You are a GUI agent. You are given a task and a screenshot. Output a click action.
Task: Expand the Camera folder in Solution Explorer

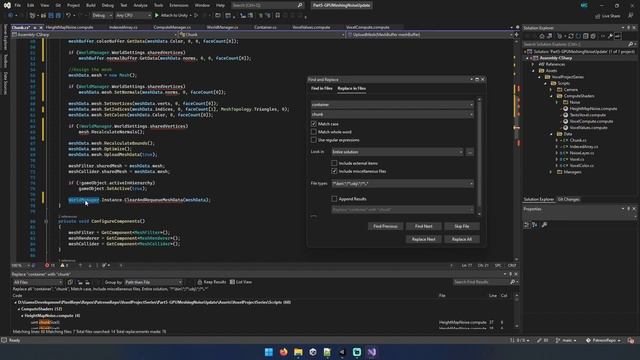[551, 89]
